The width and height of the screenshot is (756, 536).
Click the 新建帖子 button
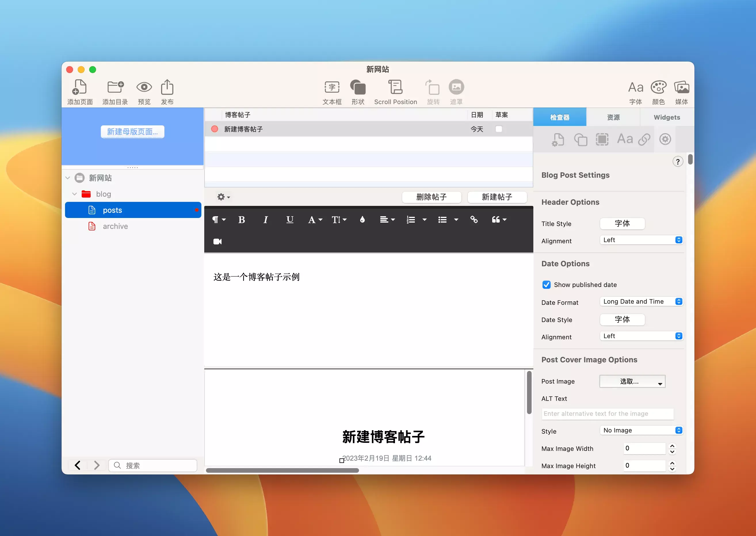tap(497, 197)
